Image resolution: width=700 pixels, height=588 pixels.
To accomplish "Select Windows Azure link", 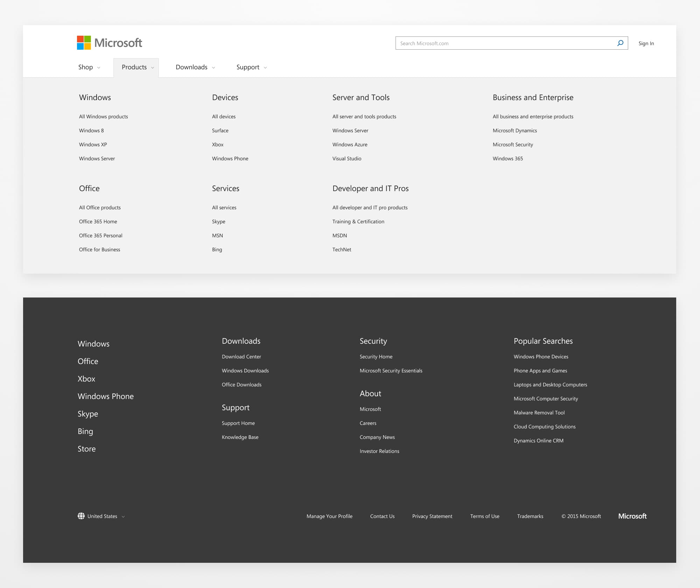I will pyautogui.click(x=350, y=145).
